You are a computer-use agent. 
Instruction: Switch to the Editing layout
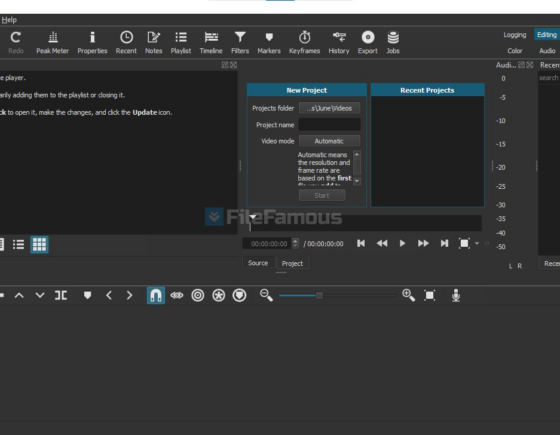(x=547, y=35)
